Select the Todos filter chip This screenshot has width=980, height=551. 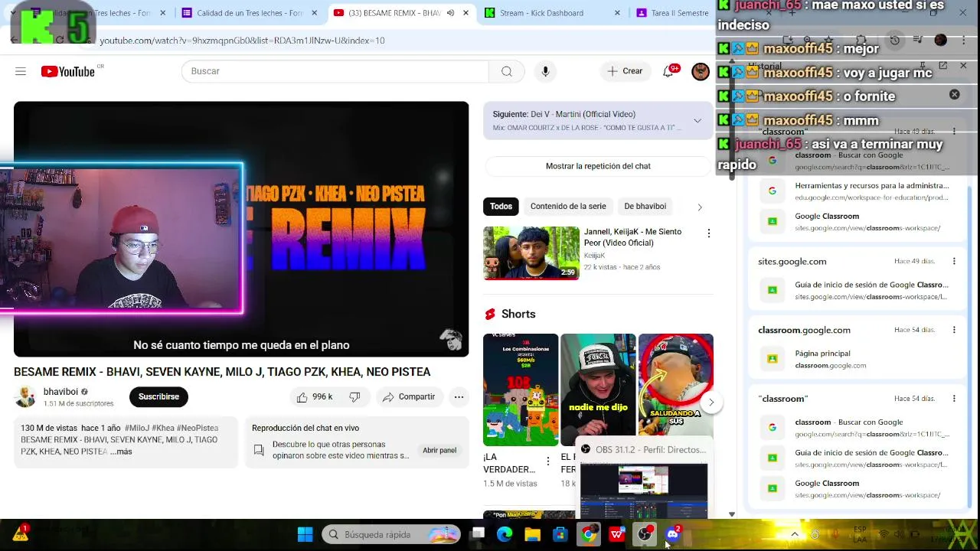coord(501,206)
